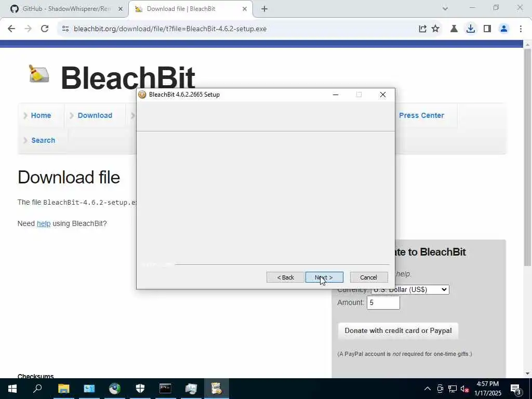Bookmark this page with the star
Viewport: 532px width, 399px height.
coord(435,29)
